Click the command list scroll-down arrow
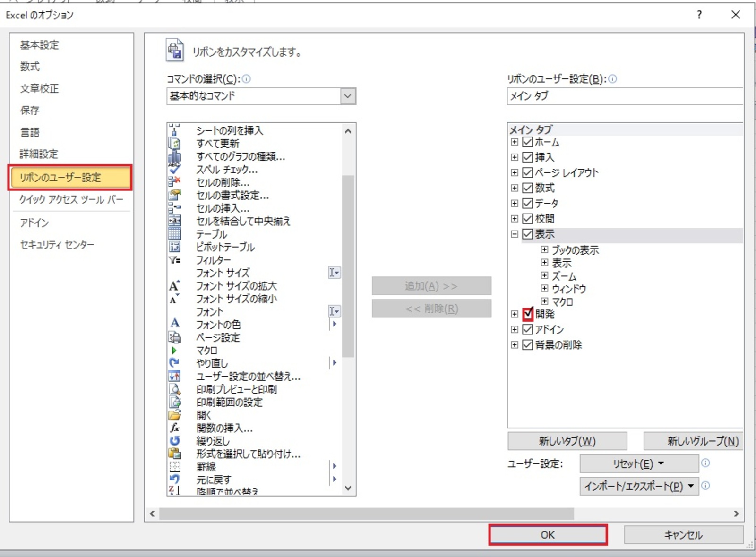The height and width of the screenshot is (557, 756). [x=348, y=488]
